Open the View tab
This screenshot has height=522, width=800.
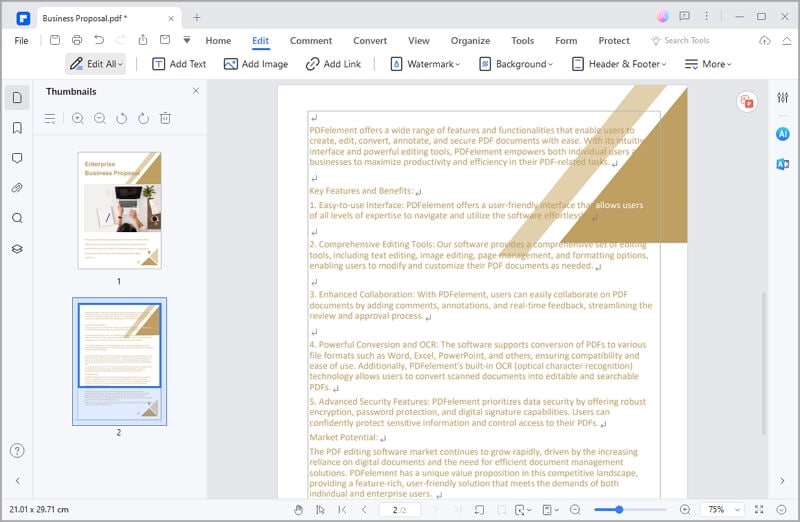418,40
